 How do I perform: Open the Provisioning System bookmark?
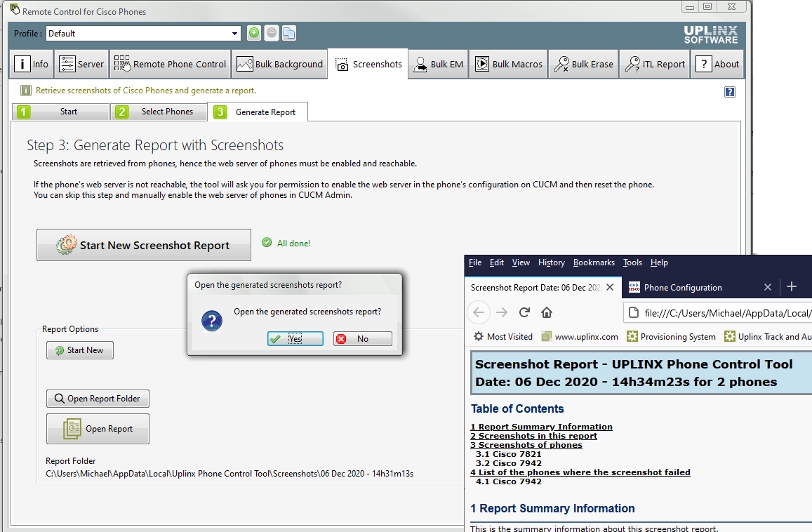[671, 337]
